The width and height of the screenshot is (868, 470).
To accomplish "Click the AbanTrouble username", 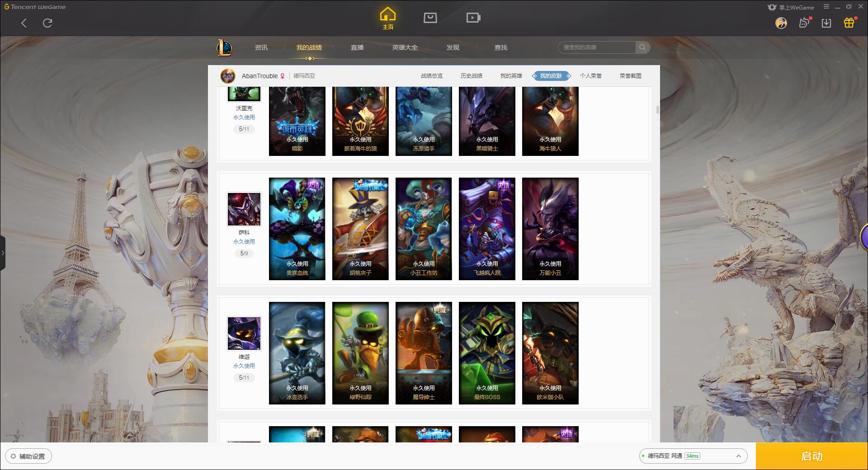I will pyautogui.click(x=259, y=76).
